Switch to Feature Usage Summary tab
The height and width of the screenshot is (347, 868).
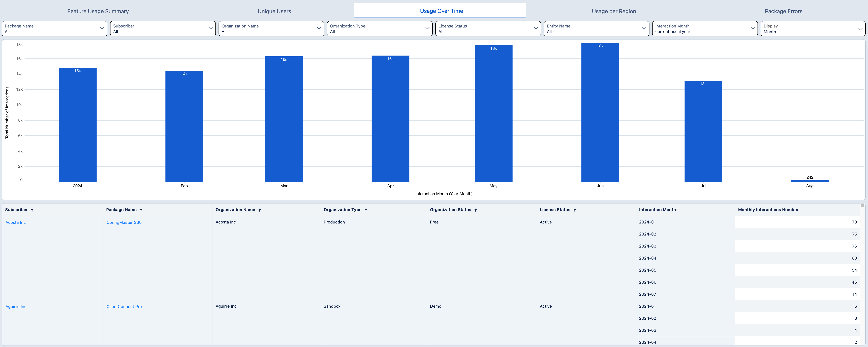98,11
